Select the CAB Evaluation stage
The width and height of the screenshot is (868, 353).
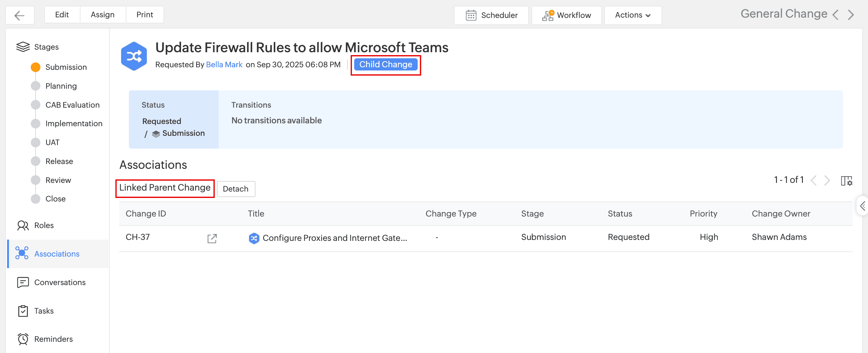click(72, 105)
